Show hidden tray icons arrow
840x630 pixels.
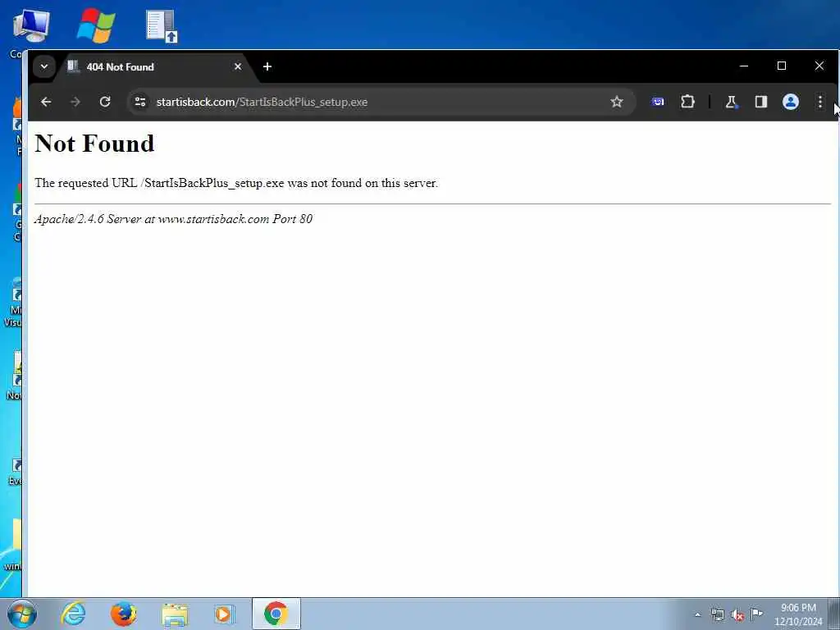(697, 615)
